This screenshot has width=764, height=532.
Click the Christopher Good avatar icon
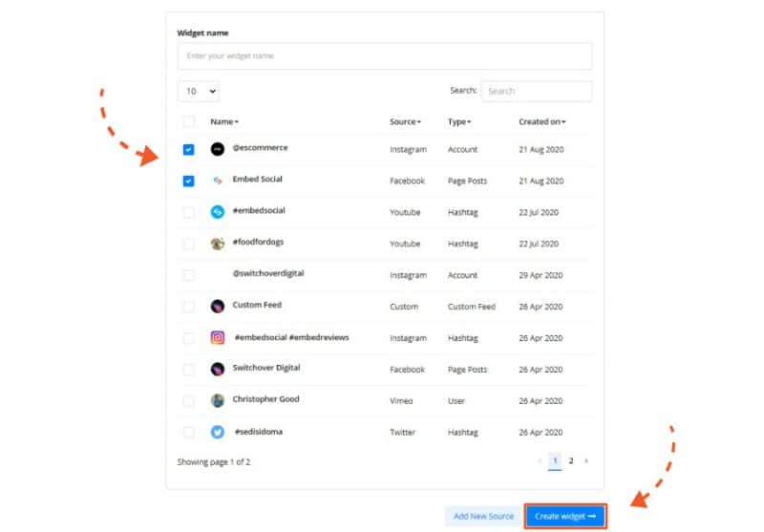(x=218, y=400)
